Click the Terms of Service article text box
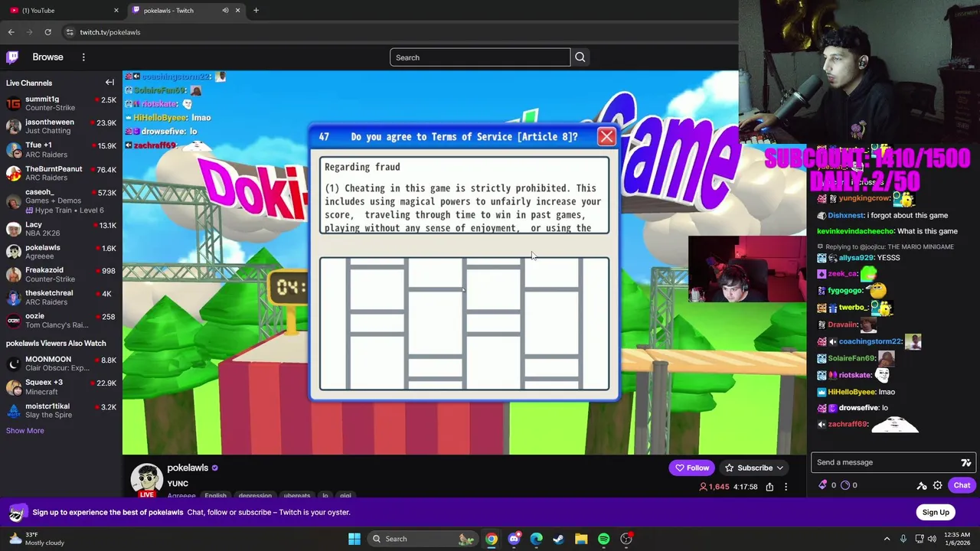Image resolution: width=980 pixels, height=551 pixels. point(465,195)
